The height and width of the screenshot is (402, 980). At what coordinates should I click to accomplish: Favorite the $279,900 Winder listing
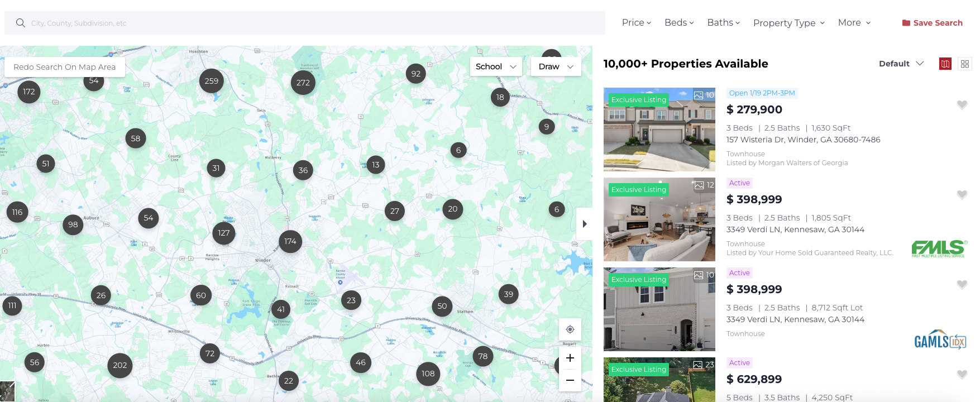pos(962,104)
